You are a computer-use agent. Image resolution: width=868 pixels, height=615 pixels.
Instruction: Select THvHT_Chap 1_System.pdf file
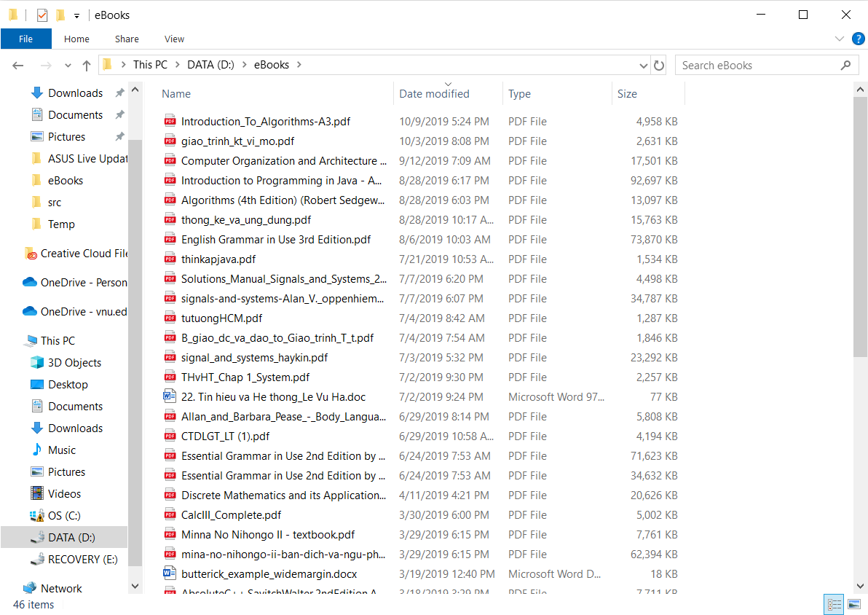click(245, 377)
